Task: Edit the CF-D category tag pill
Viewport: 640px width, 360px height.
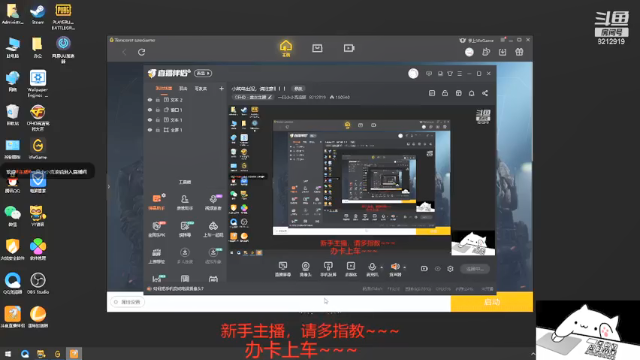Action: 253,97
